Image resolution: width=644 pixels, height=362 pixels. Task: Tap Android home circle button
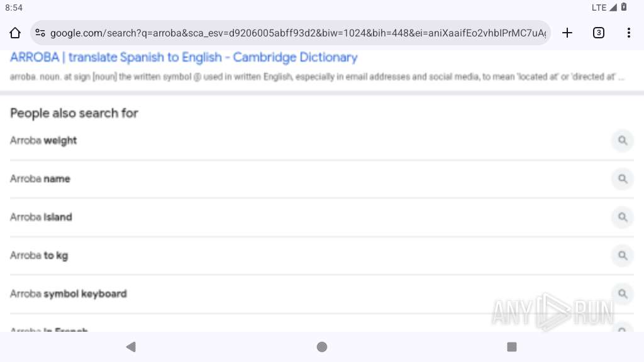(322, 347)
